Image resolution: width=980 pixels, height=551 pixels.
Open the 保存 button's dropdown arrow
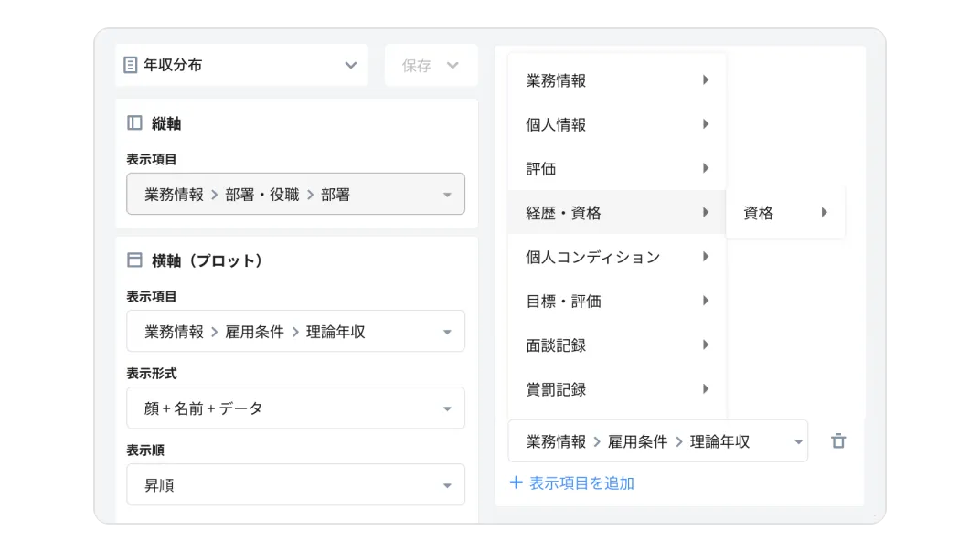(453, 65)
